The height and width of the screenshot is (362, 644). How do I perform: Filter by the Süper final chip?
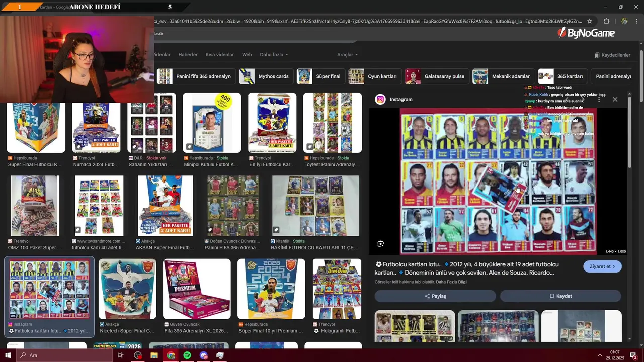(x=320, y=76)
